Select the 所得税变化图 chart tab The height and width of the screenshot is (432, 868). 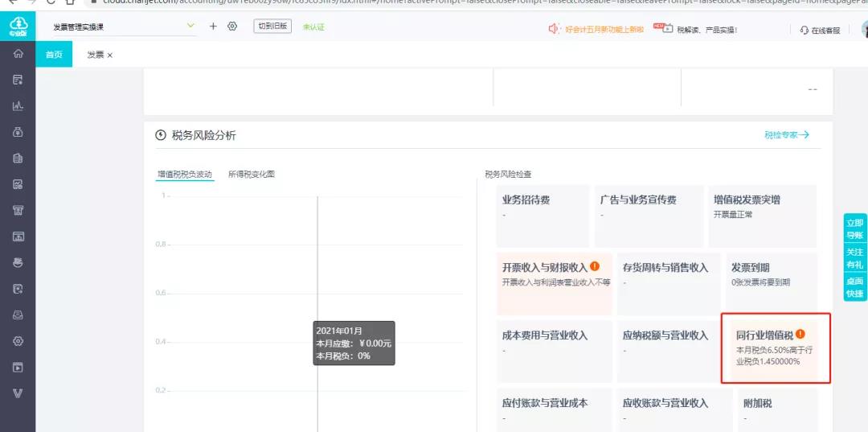point(251,174)
